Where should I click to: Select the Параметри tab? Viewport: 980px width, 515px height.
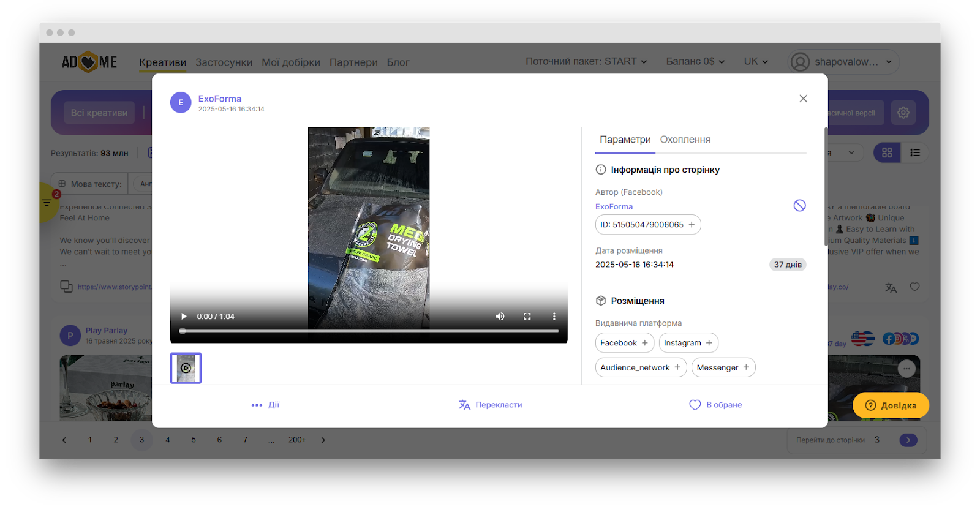(625, 140)
